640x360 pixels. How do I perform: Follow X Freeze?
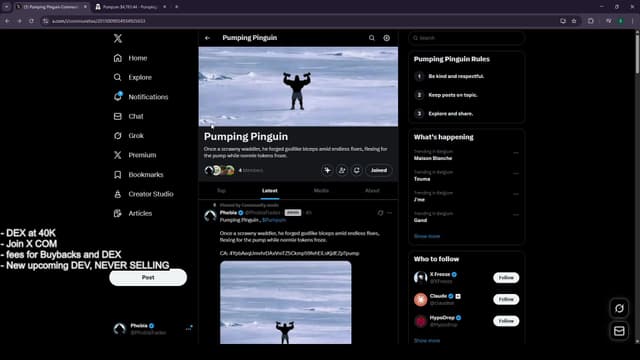[506, 278]
